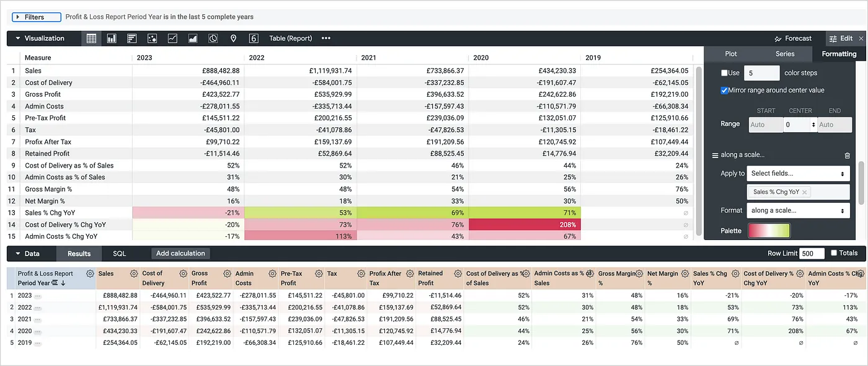Open the SQL tab
This screenshot has width=868, height=366.
point(118,253)
